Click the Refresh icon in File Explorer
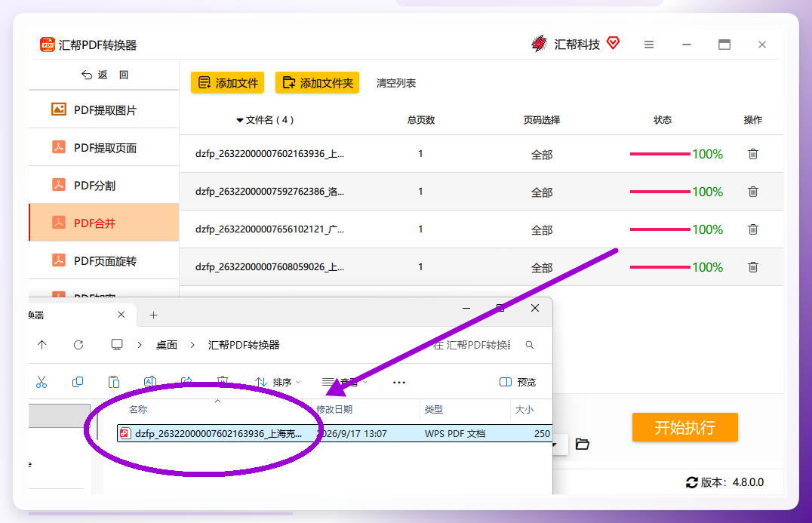 click(x=78, y=344)
